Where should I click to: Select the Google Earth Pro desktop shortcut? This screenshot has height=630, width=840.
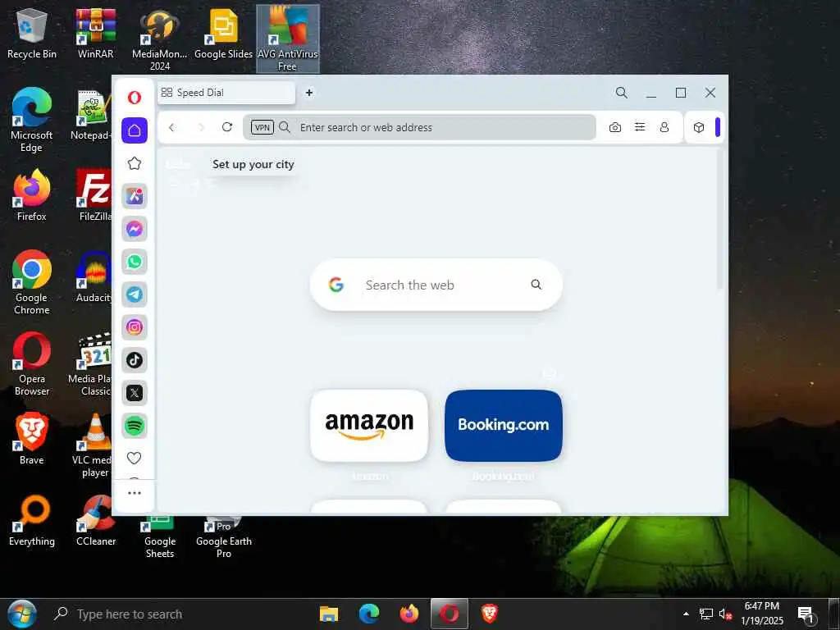point(224,537)
